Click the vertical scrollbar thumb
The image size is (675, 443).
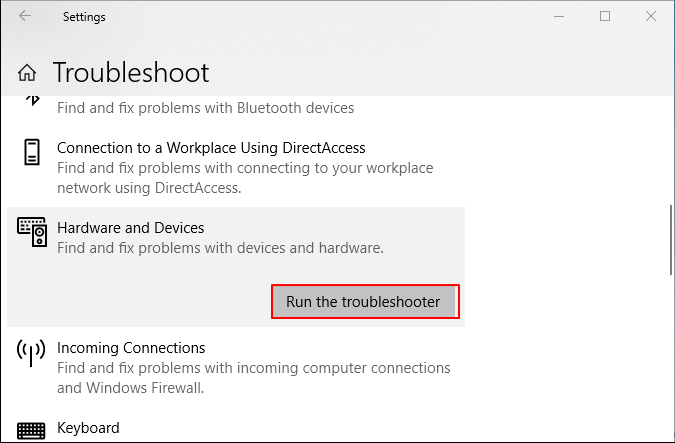(669, 240)
